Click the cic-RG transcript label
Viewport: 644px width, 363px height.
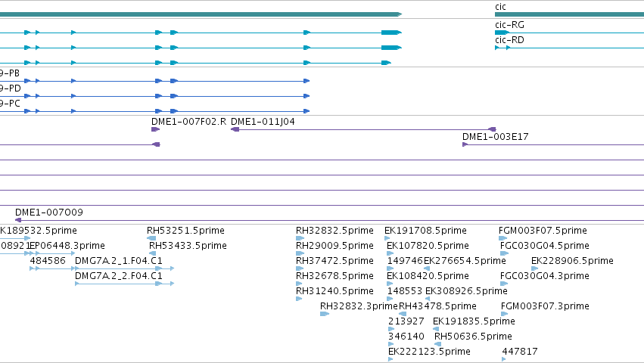(509, 25)
